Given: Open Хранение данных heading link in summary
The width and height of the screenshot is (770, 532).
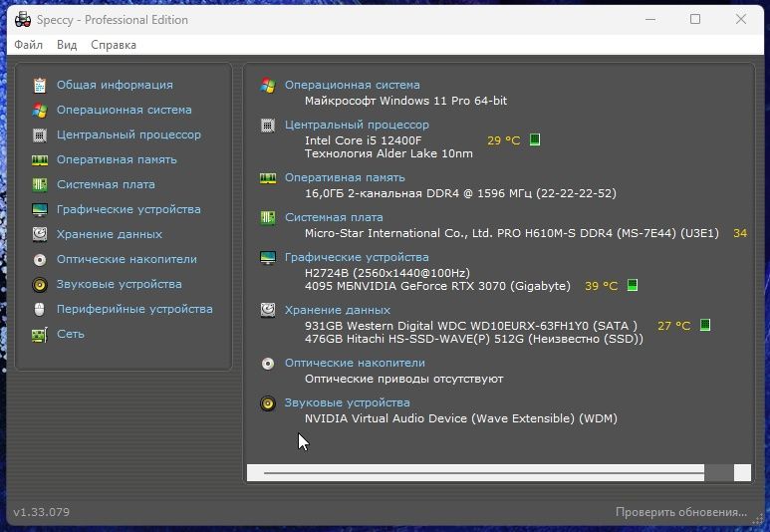Looking at the screenshot, I should 338,310.
